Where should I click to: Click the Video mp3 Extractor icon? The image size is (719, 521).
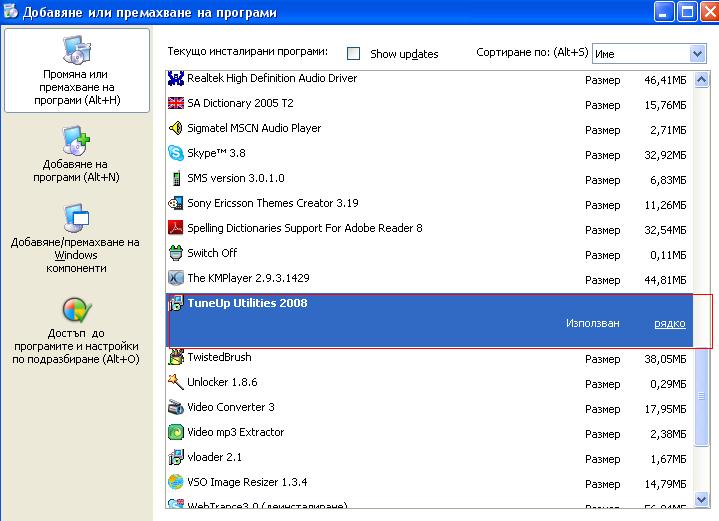click(x=176, y=432)
